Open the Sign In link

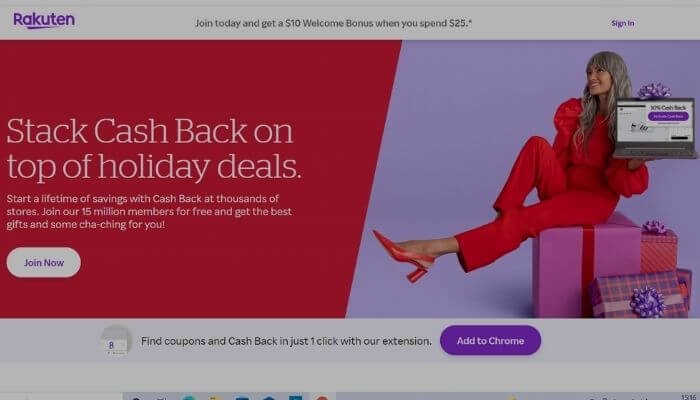[x=622, y=23]
